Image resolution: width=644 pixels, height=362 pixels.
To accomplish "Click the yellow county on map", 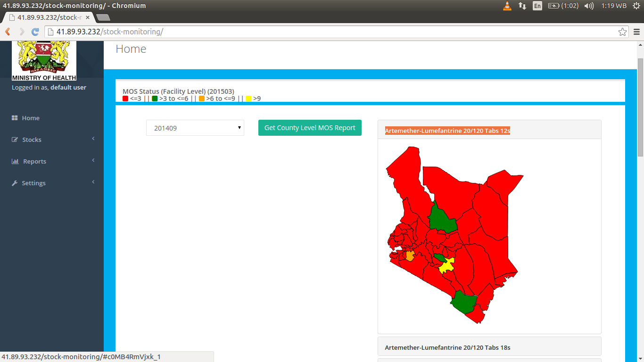I will [446, 266].
